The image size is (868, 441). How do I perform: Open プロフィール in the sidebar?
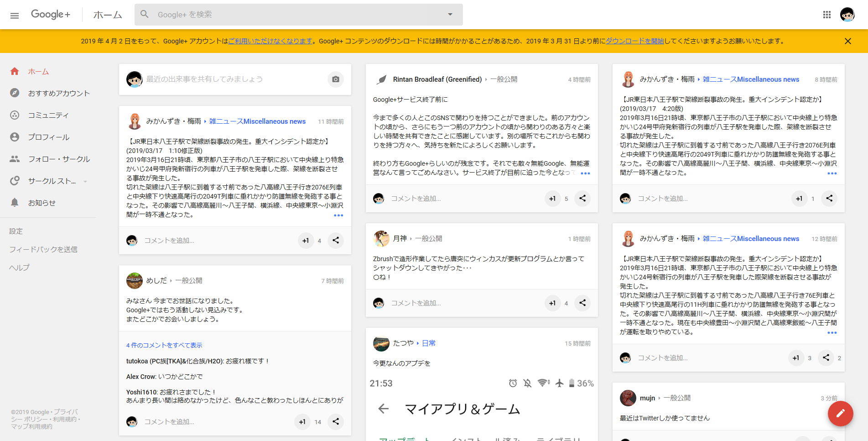pos(48,137)
